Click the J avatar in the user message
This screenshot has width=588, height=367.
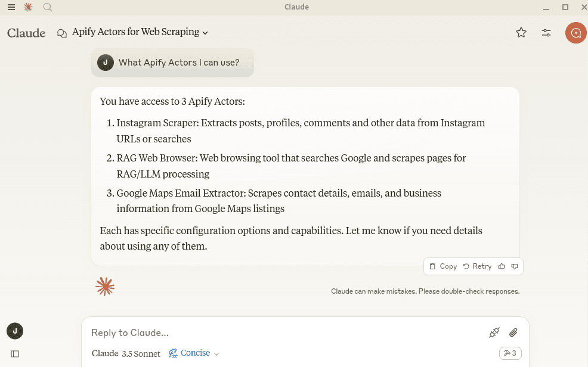106,63
